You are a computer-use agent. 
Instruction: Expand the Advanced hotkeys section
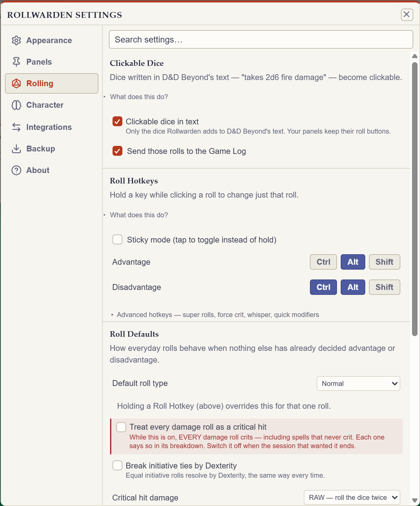(215, 315)
